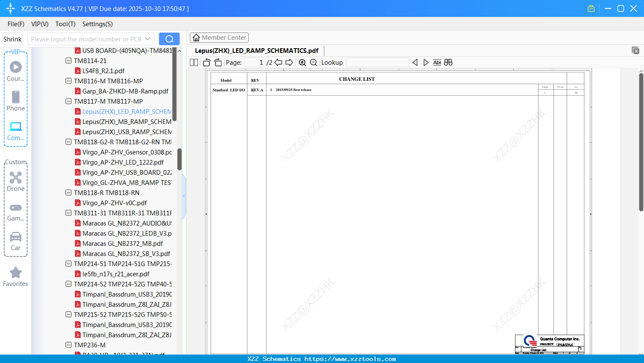Collapse the TMB117-M TMB117-MP node

[x=69, y=101]
